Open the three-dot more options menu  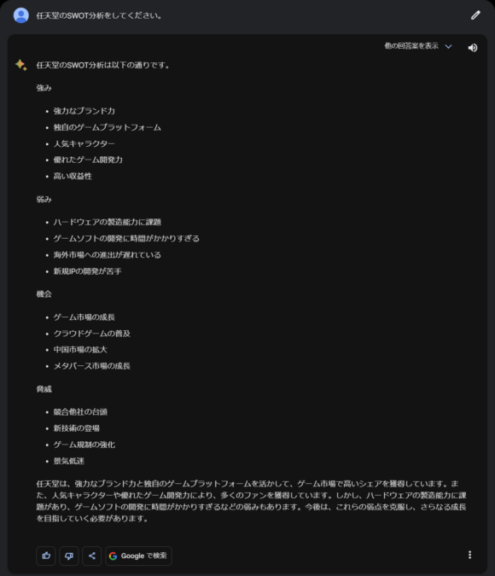coord(470,555)
